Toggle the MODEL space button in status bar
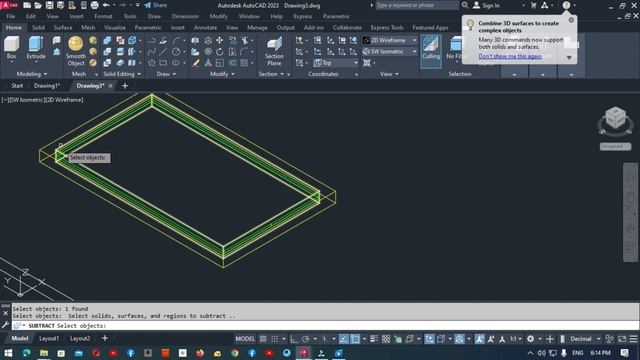Viewport: 640px width, 360px height. 245,339
